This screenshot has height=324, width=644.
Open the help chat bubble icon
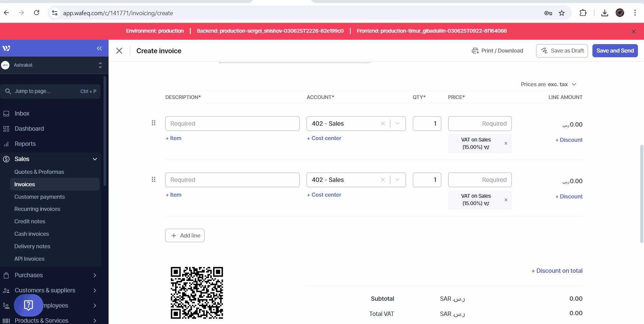[29, 305]
